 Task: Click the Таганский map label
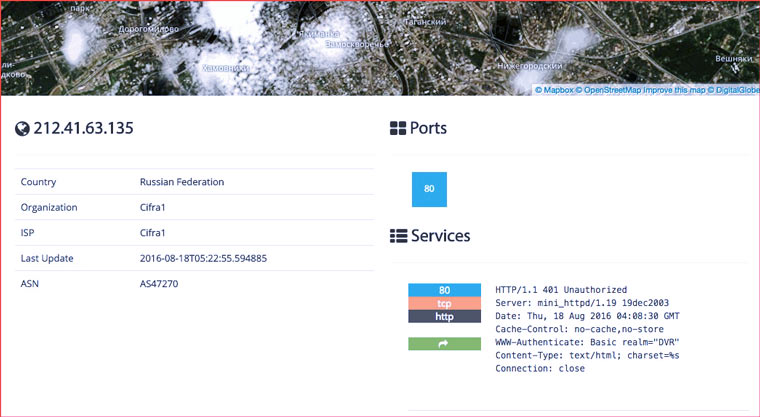coord(425,22)
